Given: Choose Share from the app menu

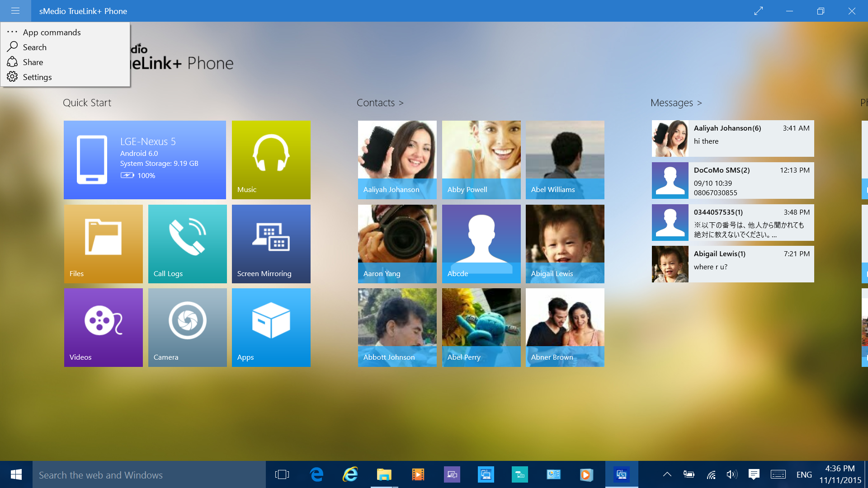Looking at the screenshot, I should (x=33, y=62).
